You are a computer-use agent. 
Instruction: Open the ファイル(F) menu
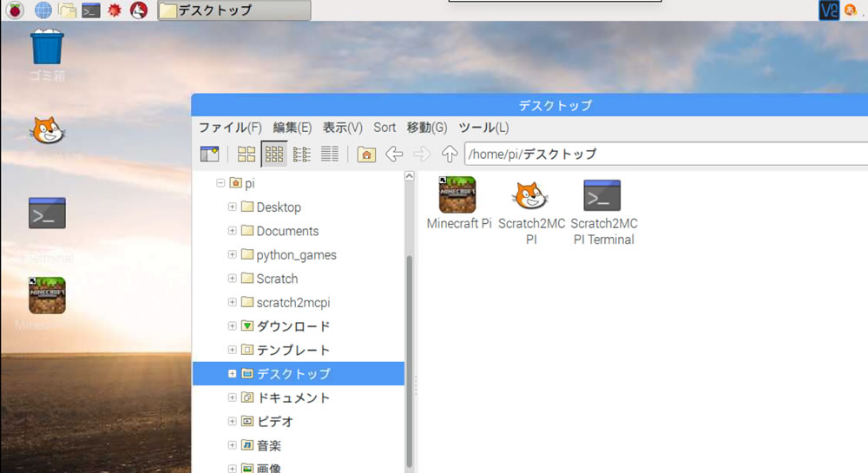click(230, 128)
